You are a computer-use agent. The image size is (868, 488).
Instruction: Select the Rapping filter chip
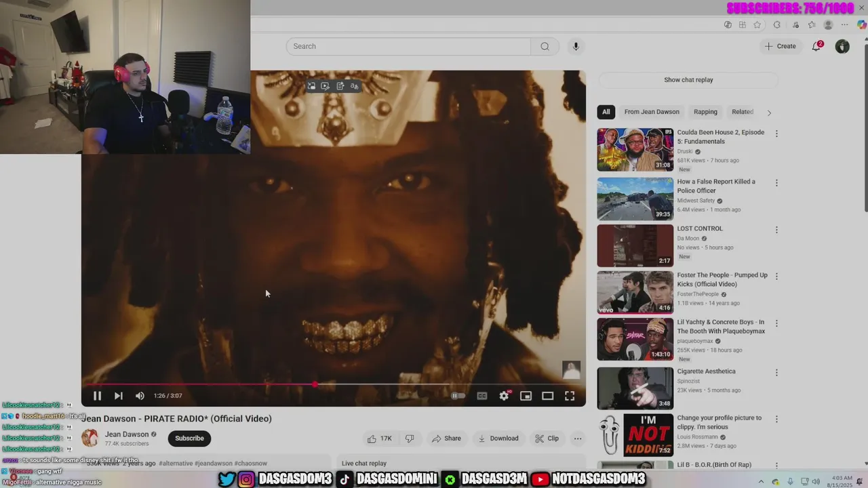pos(705,112)
